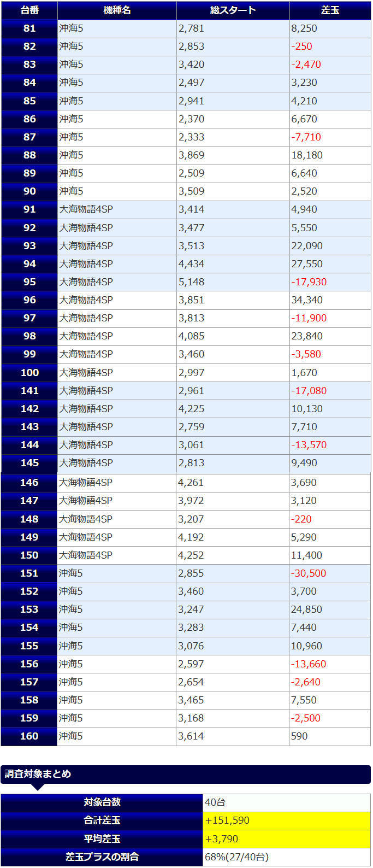The image size is (373, 868).
Task: Click 総スタート value 3,465
Action: coord(191,700)
